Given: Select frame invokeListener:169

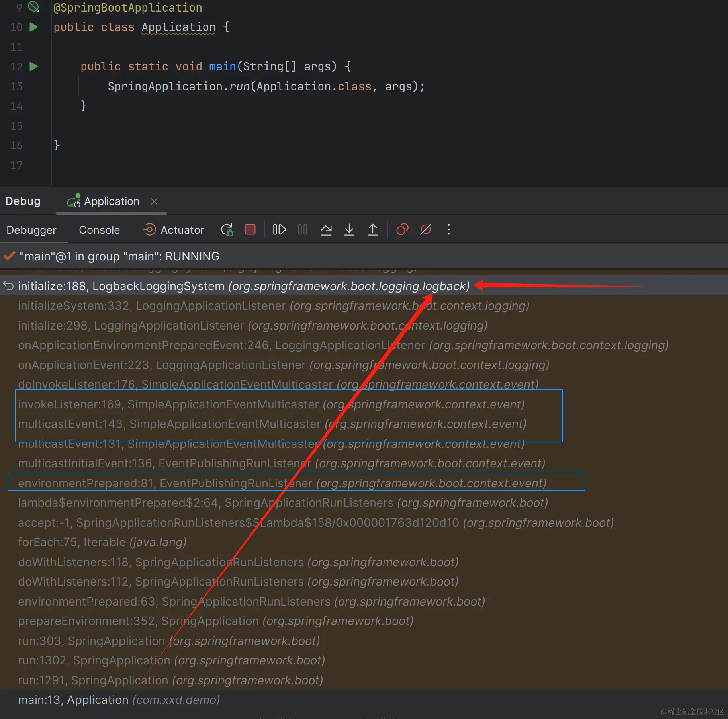Looking at the screenshot, I should [364, 404].
